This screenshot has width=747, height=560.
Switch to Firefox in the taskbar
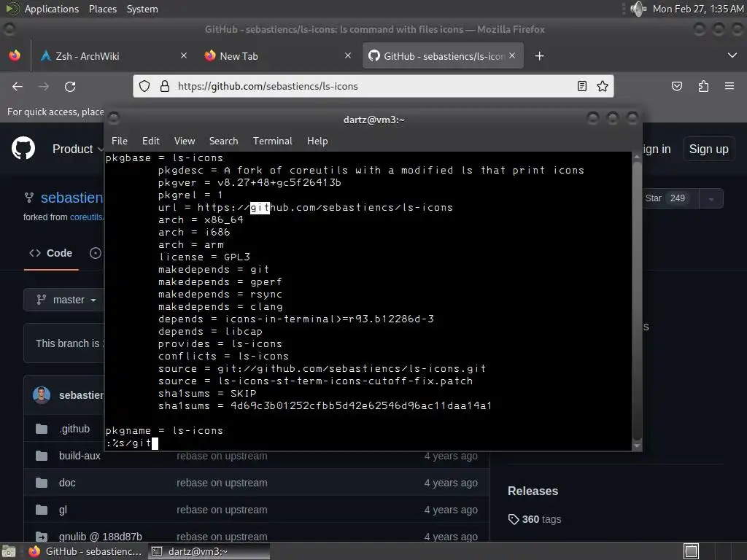[x=85, y=551]
